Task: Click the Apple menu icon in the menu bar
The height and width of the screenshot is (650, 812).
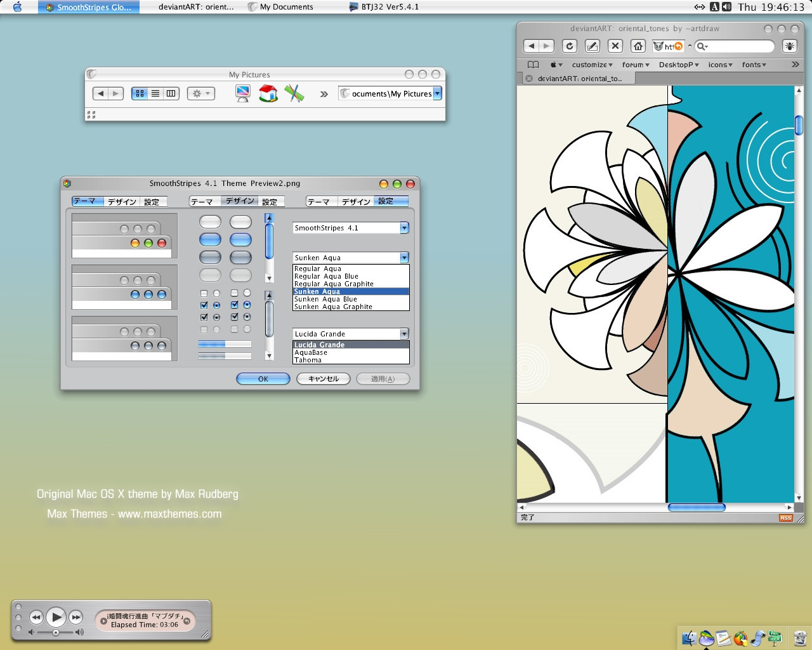Action: pyautogui.click(x=17, y=7)
